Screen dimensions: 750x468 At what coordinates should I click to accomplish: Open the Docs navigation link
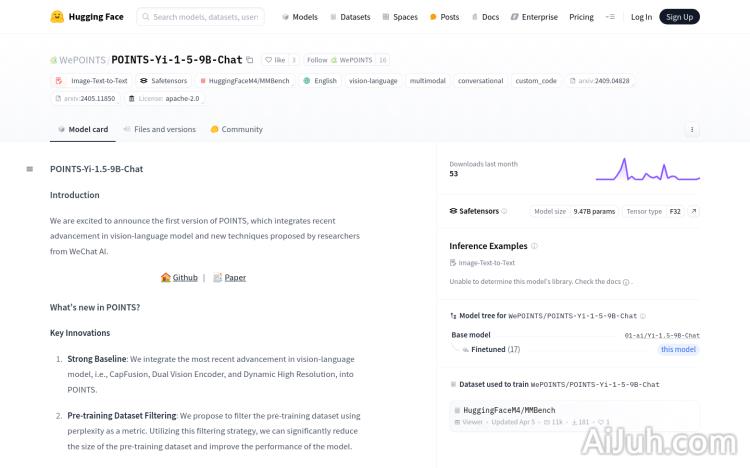tap(485, 17)
